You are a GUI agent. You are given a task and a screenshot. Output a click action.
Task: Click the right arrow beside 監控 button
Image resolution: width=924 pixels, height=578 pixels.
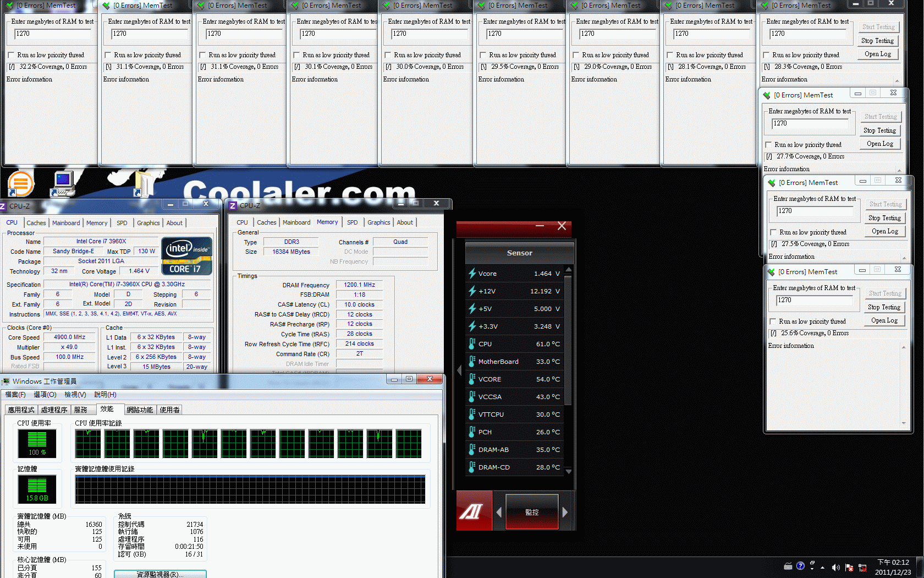coord(565,512)
